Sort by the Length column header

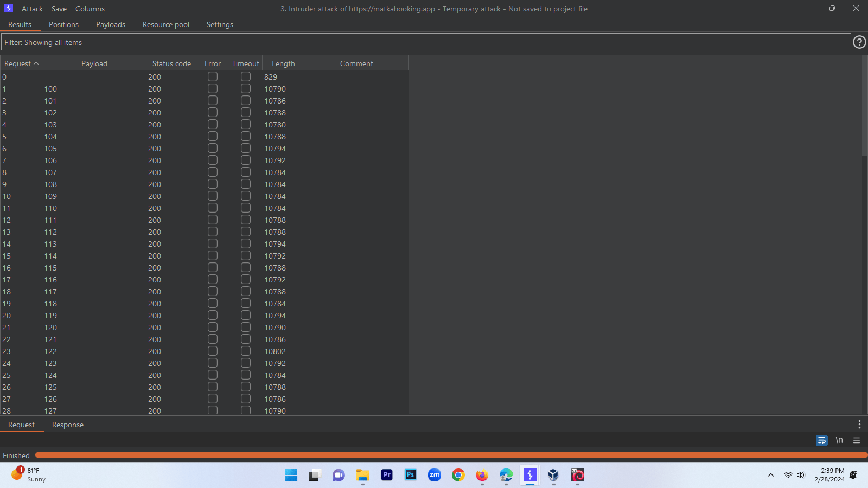click(x=283, y=63)
